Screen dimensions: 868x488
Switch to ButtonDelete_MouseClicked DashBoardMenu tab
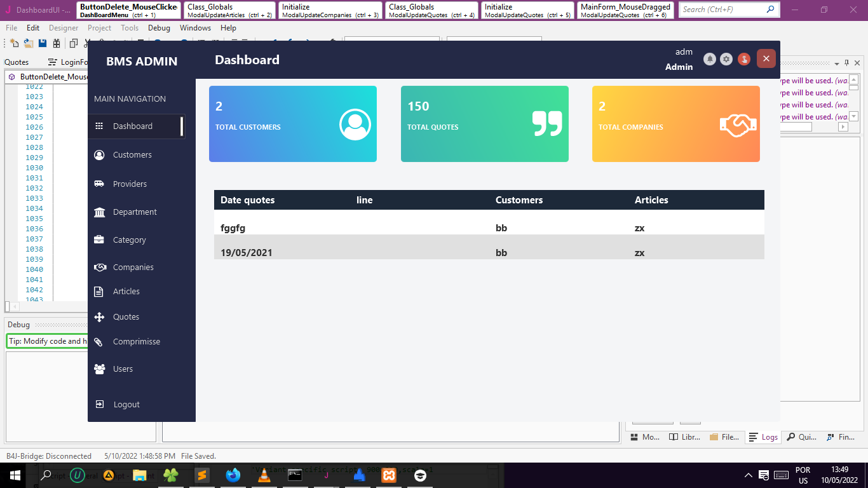(128, 10)
